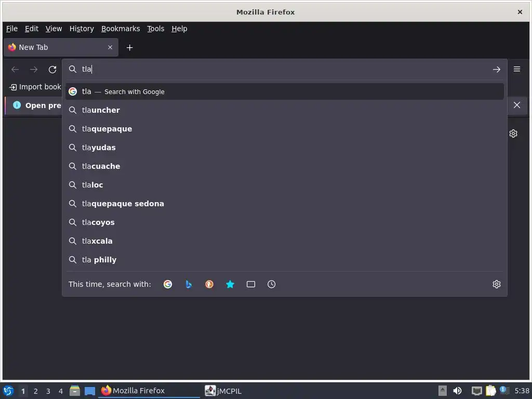Dismiss the Open previous notification bar
Viewport: 532px width, 399px height.
(x=517, y=105)
